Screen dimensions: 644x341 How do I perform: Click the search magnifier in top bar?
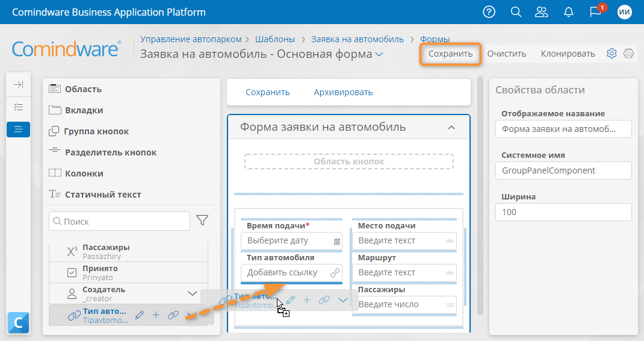516,12
